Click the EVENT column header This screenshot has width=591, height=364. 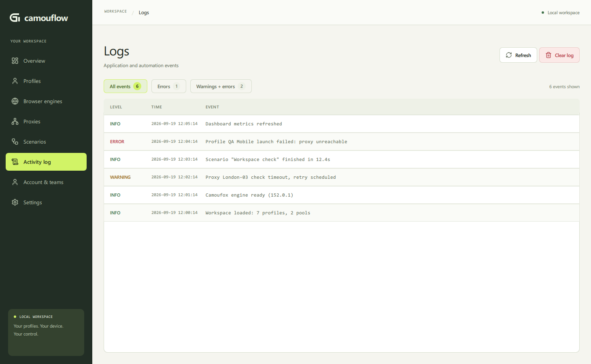pyautogui.click(x=212, y=107)
